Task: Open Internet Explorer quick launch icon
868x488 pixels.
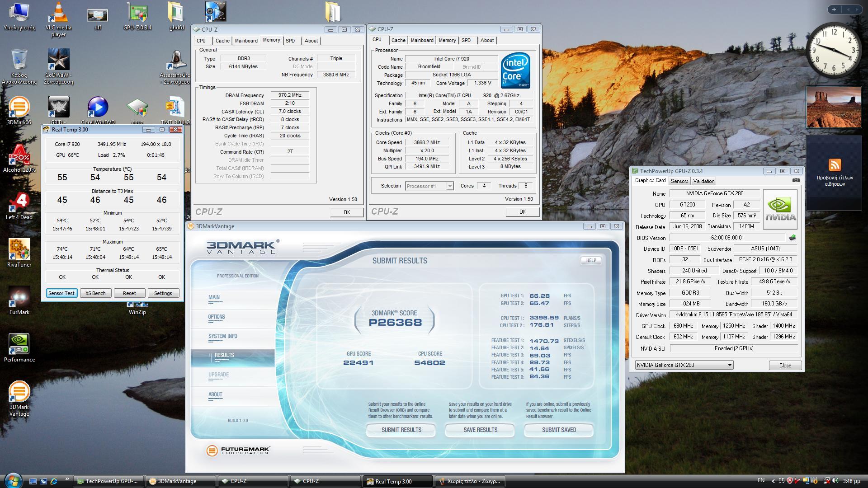Action: (54, 481)
